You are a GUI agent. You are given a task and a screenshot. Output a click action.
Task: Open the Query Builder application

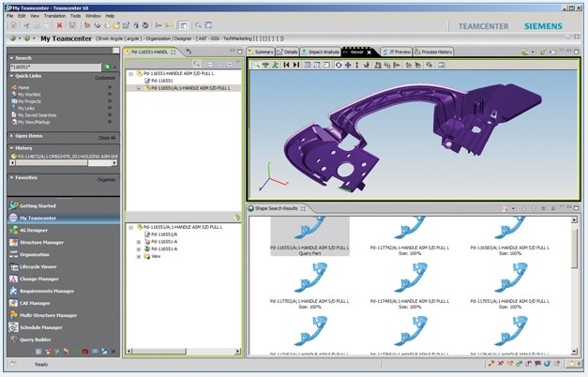[x=36, y=339]
